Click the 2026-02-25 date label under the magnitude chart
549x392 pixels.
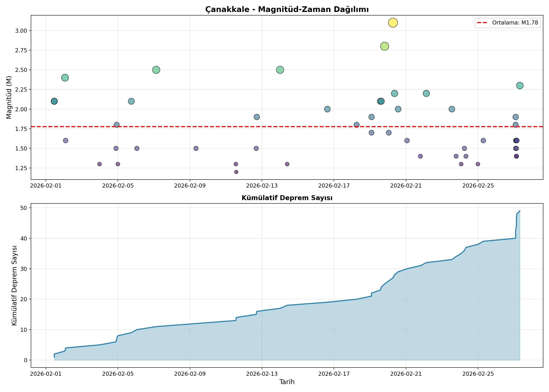pyautogui.click(x=478, y=186)
